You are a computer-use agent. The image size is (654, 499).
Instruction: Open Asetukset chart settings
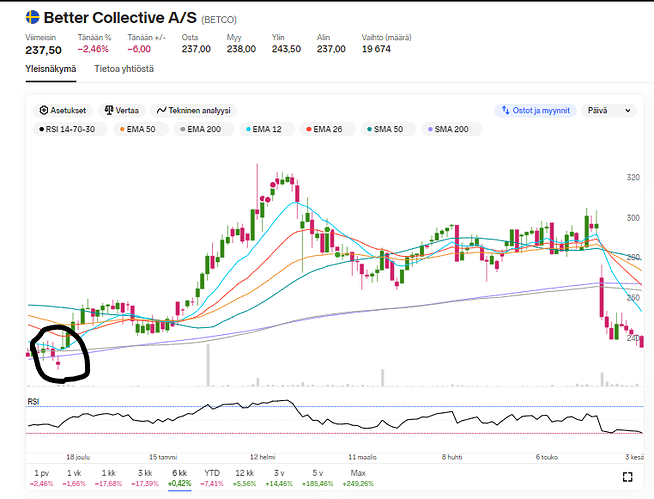click(63, 111)
